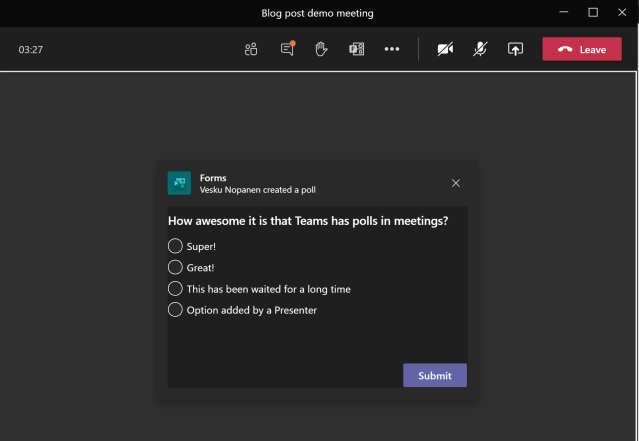The image size is (639, 441).
Task: Turn on the camera
Action: click(x=445, y=49)
